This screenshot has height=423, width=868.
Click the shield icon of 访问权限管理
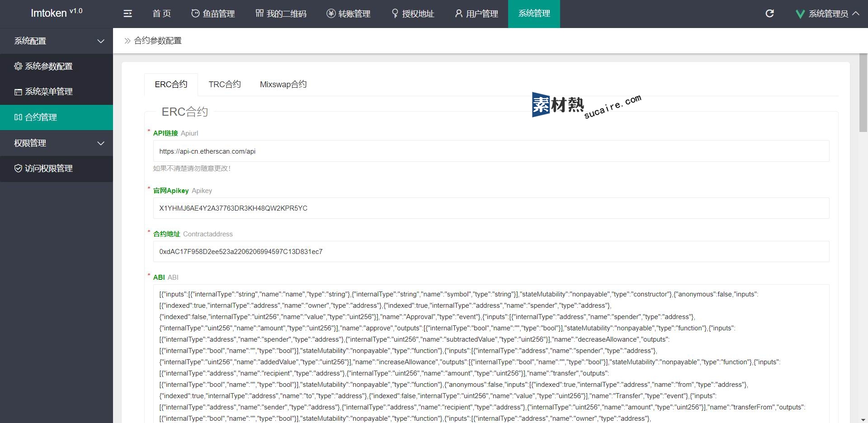[18, 168]
